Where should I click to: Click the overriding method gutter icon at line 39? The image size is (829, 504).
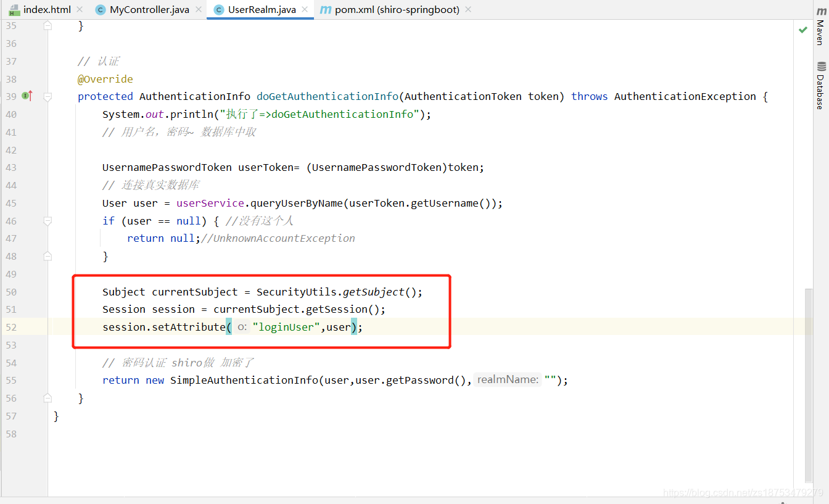pyautogui.click(x=27, y=96)
